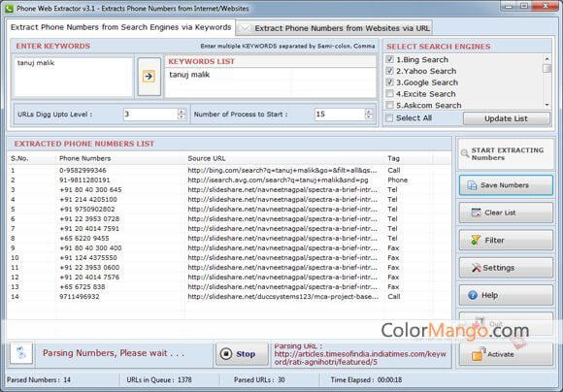
Task: Click the bing.com search source URL
Action: (x=282, y=170)
